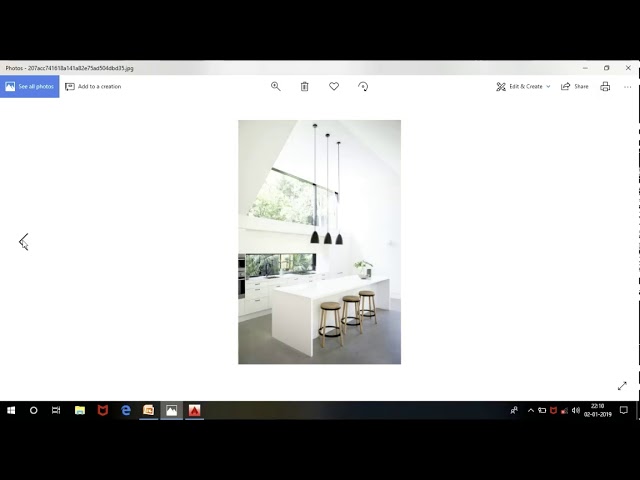Open the Action Center notifications icon
Screen dimensions: 640x480
tap(623, 410)
